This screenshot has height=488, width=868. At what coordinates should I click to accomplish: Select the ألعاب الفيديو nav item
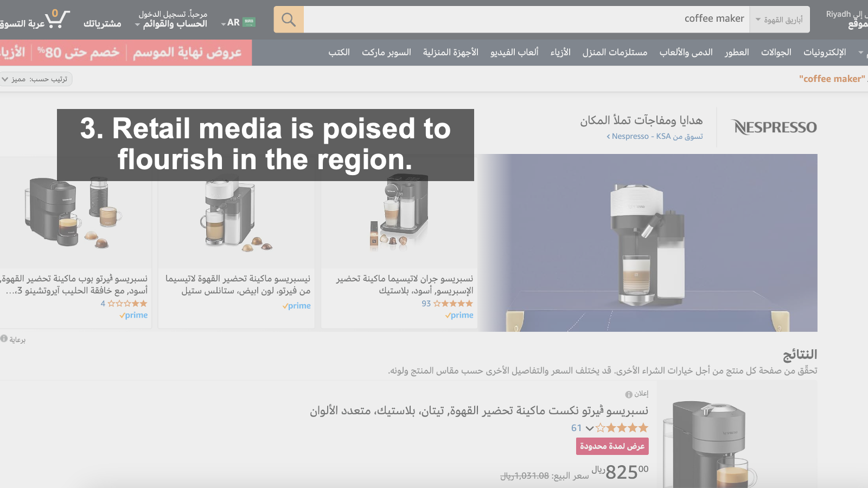point(514,53)
